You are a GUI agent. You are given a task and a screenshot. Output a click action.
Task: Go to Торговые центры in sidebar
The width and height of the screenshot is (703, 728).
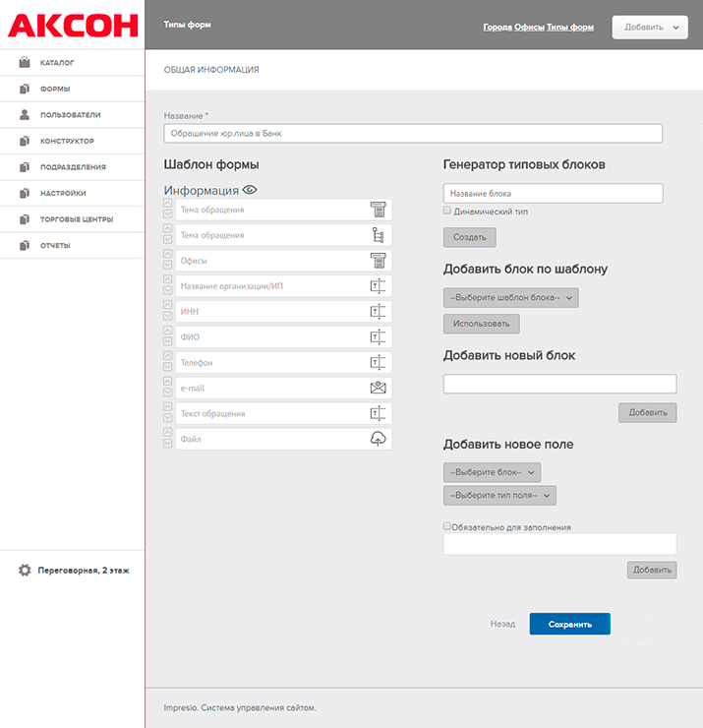coord(76,219)
